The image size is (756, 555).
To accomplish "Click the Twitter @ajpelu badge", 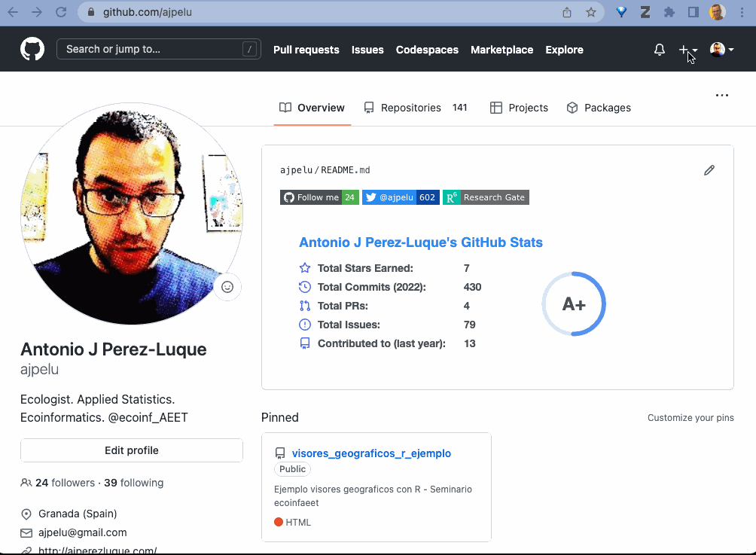I will point(400,197).
